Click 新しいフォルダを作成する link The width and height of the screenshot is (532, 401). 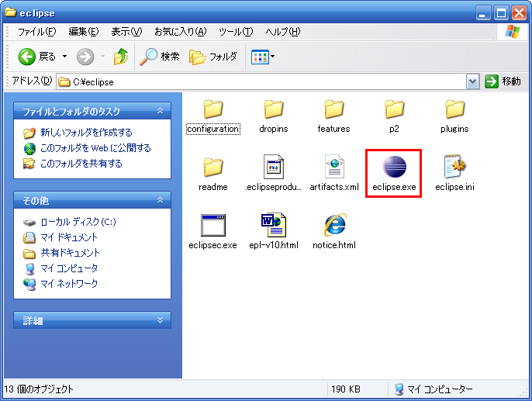pos(86,133)
